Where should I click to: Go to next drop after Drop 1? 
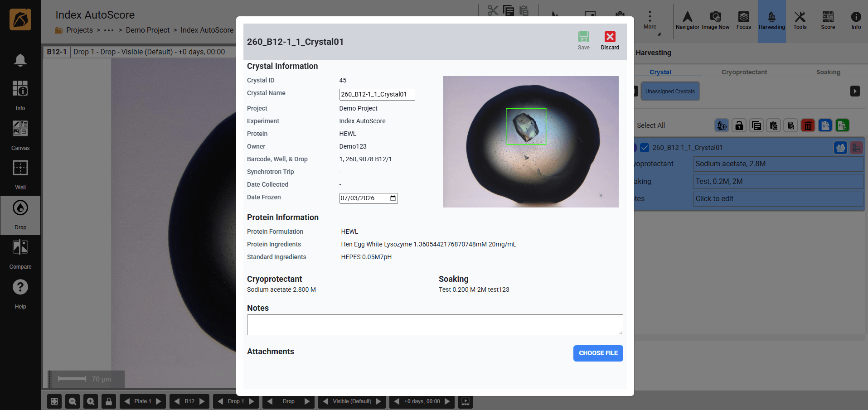251,401
